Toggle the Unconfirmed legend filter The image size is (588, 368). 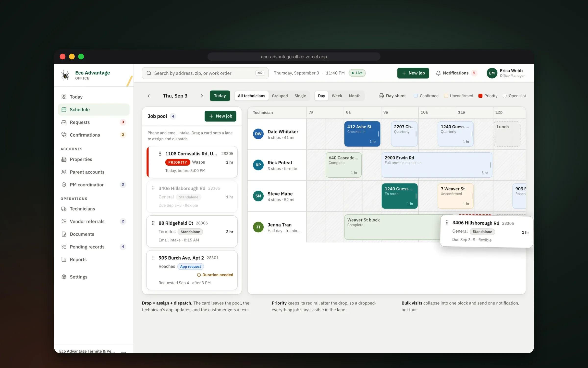click(x=459, y=96)
